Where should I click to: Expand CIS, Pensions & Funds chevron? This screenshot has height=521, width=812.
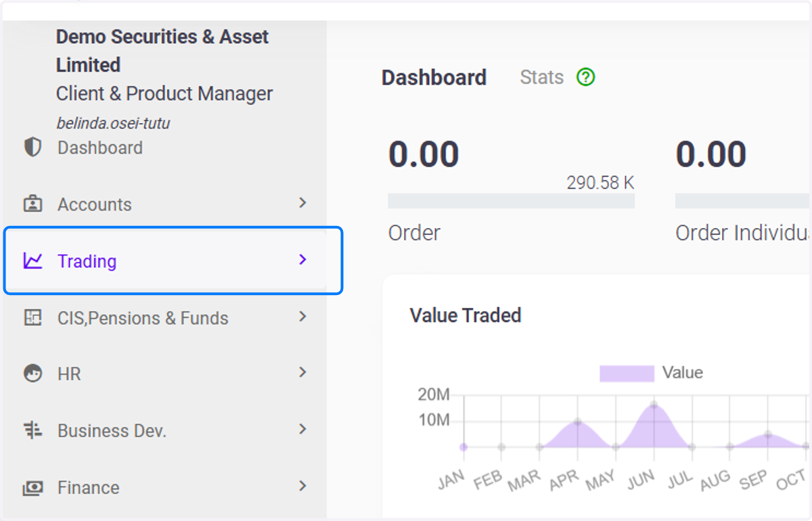(302, 317)
